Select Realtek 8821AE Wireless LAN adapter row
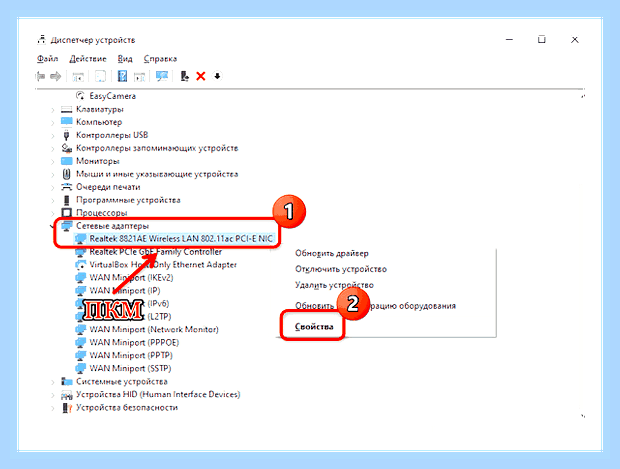 point(174,238)
